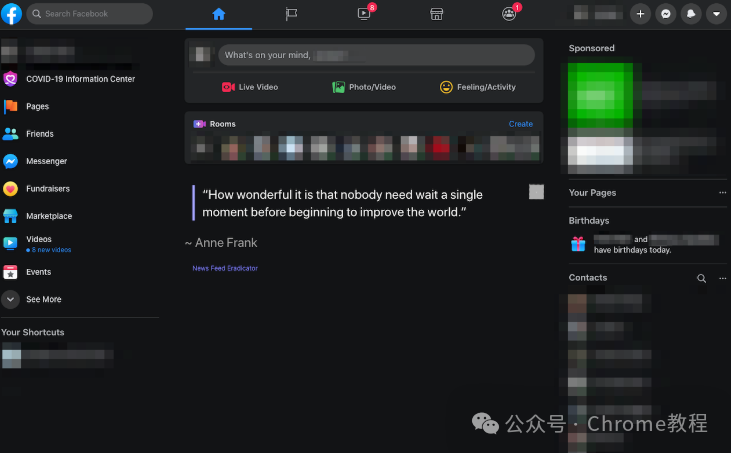
Task: Open Contacts options ellipsis
Action: [722, 278]
